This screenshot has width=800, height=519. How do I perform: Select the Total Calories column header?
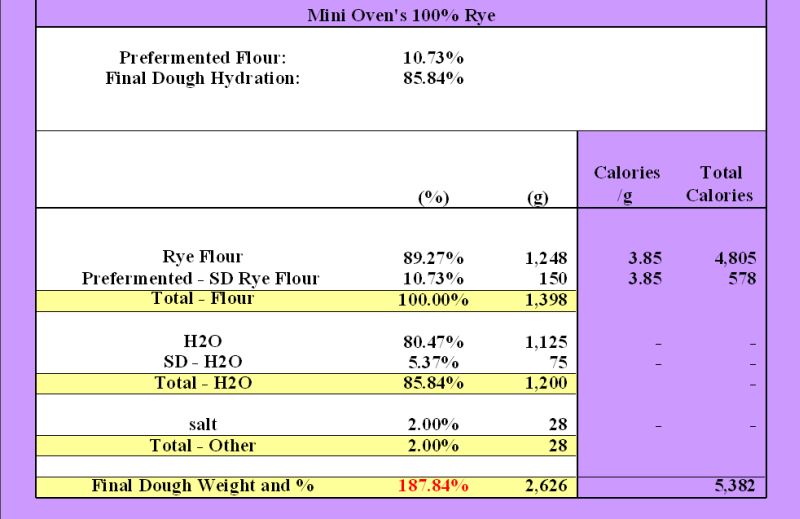[x=719, y=184]
